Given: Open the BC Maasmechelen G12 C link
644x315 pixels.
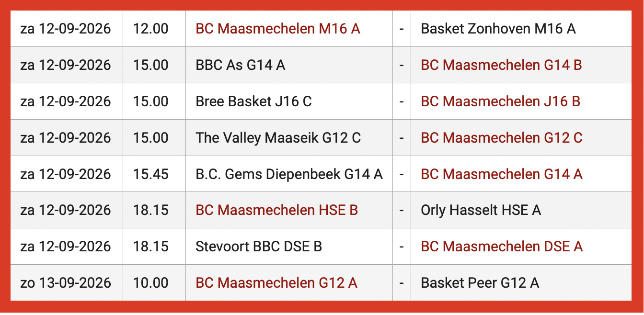Looking at the screenshot, I should tap(501, 138).
